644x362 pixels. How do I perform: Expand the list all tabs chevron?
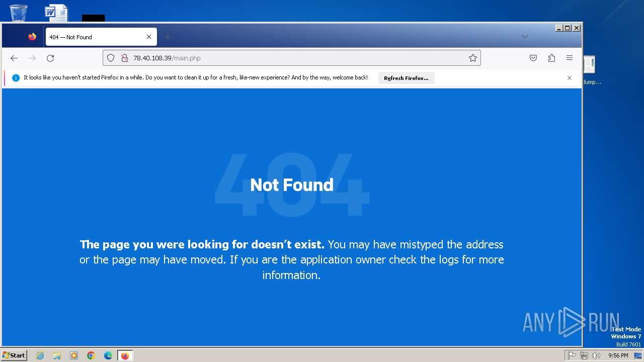coord(525,36)
